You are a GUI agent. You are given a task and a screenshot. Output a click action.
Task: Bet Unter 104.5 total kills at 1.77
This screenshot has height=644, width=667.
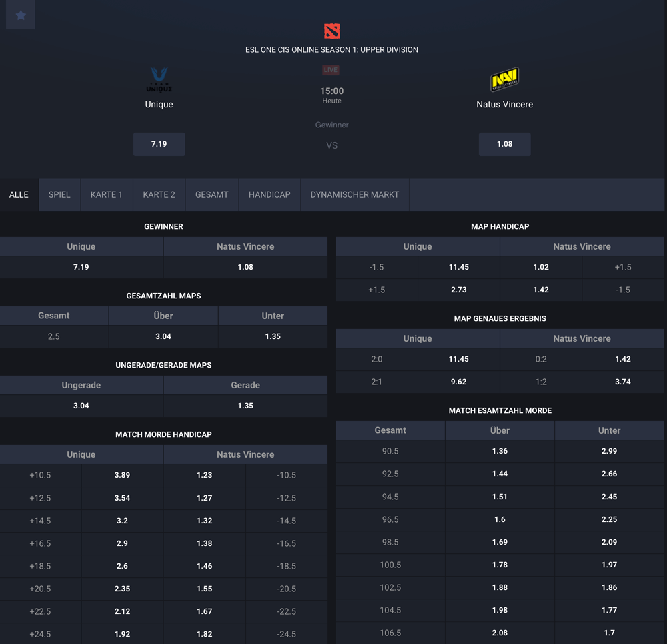[609, 610]
